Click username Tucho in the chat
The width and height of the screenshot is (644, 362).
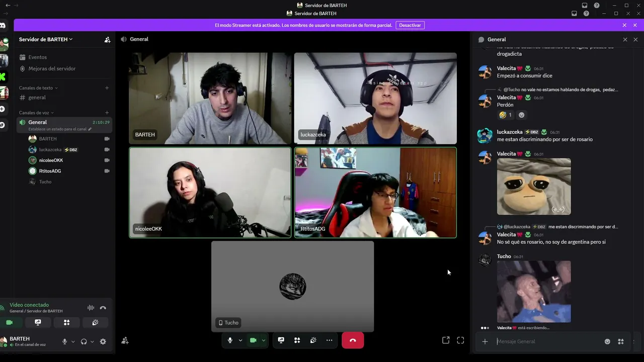[x=504, y=256]
